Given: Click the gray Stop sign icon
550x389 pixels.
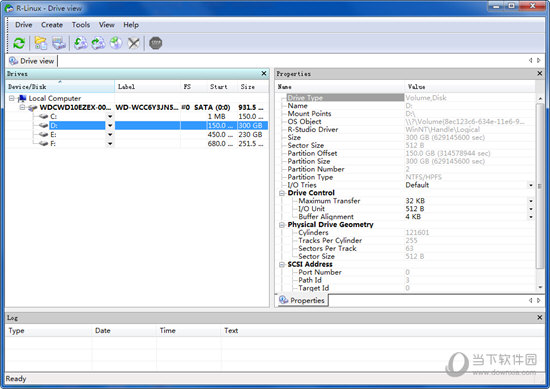Looking at the screenshot, I should (x=155, y=43).
